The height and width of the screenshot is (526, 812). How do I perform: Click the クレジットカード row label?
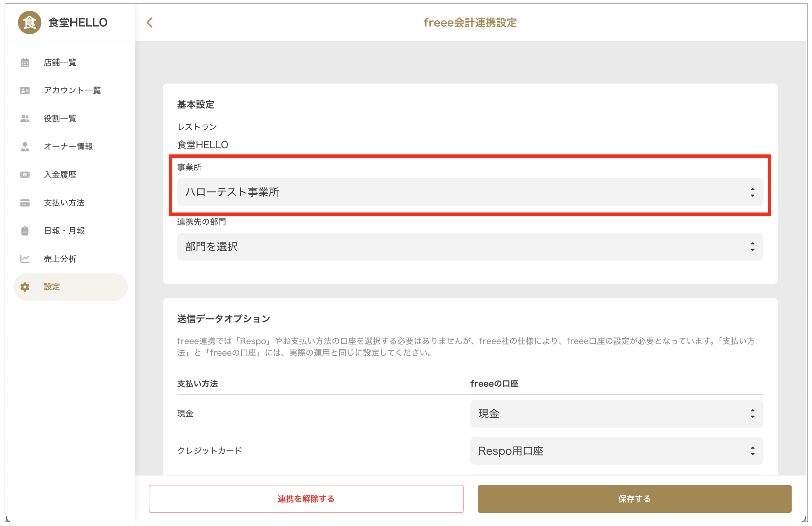pos(210,451)
